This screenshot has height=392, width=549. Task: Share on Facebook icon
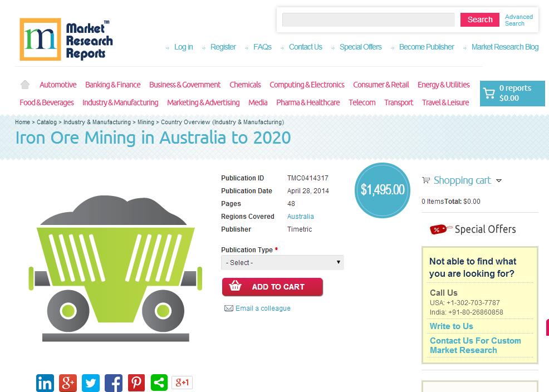[x=114, y=383]
